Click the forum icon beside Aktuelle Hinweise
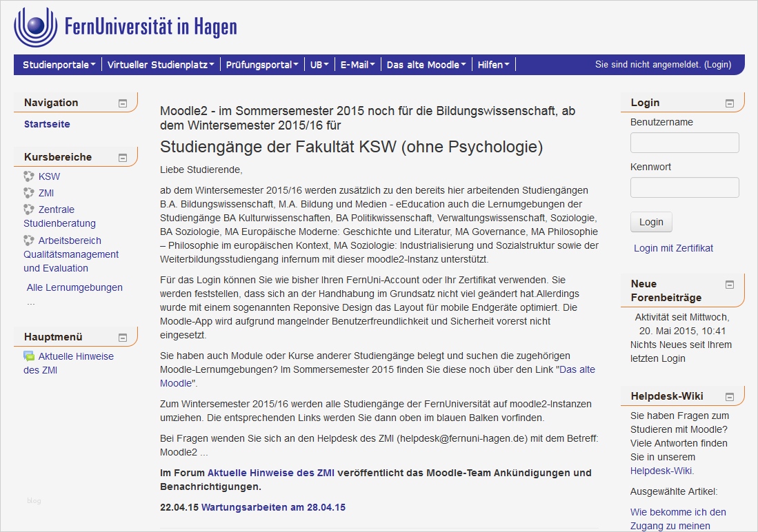This screenshot has width=758, height=532. point(29,356)
